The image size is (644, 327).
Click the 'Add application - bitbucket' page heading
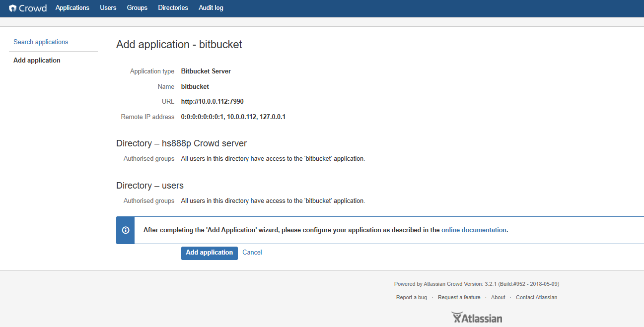click(x=179, y=45)
